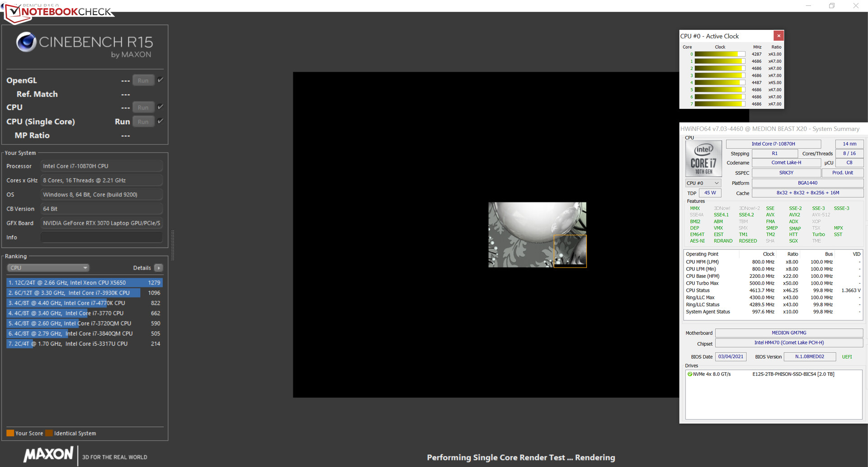This screenshot has width=868, height=467.
Task: Click the Identical System brown swatch
Action: tap(49, 433)
